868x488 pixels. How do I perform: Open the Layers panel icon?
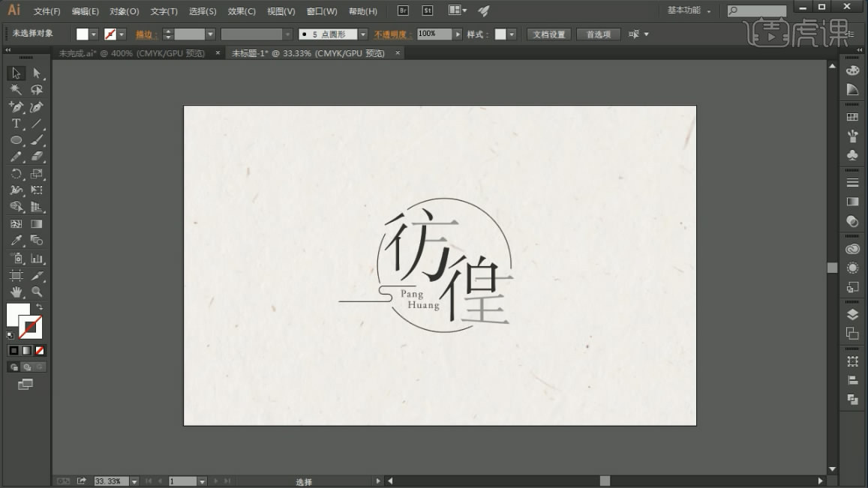point(852,314)
